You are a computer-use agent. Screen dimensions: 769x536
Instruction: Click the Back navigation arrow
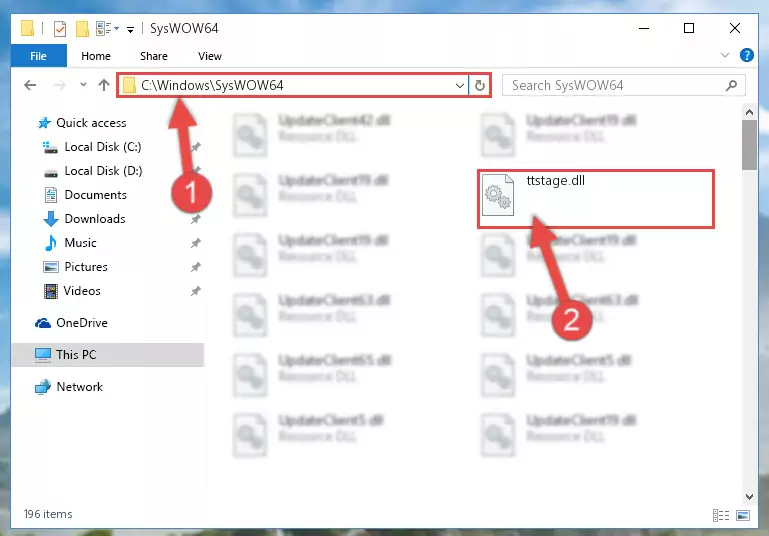[30, 85]
